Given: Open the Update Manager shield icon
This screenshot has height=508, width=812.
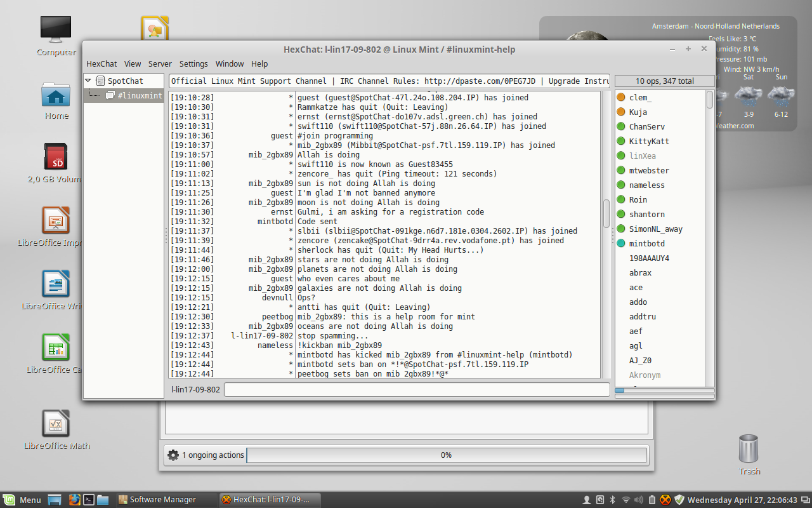Looking at the screenshot, I should 679,500.
